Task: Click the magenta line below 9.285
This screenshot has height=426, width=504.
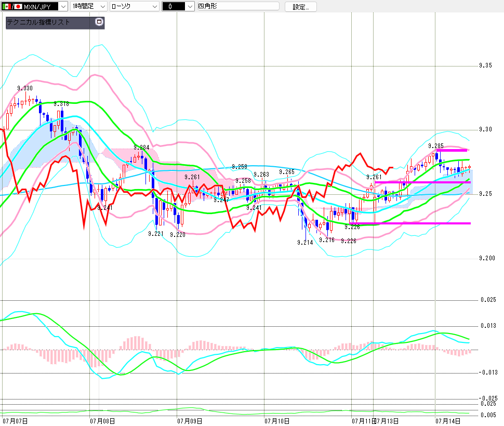Action: click(452, 150)
